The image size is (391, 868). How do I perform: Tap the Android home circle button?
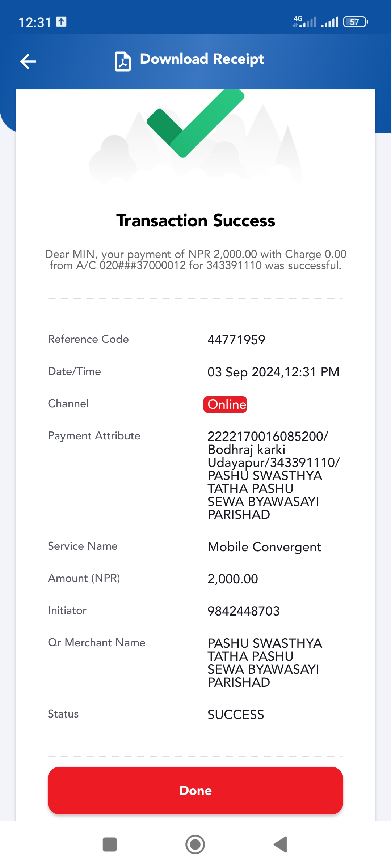point(195,844)
